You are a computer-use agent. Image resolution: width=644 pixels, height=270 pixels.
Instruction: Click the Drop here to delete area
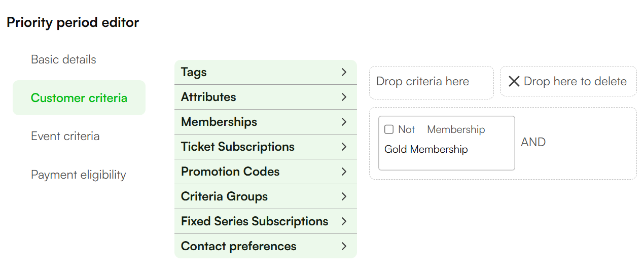tap(568, 81)
